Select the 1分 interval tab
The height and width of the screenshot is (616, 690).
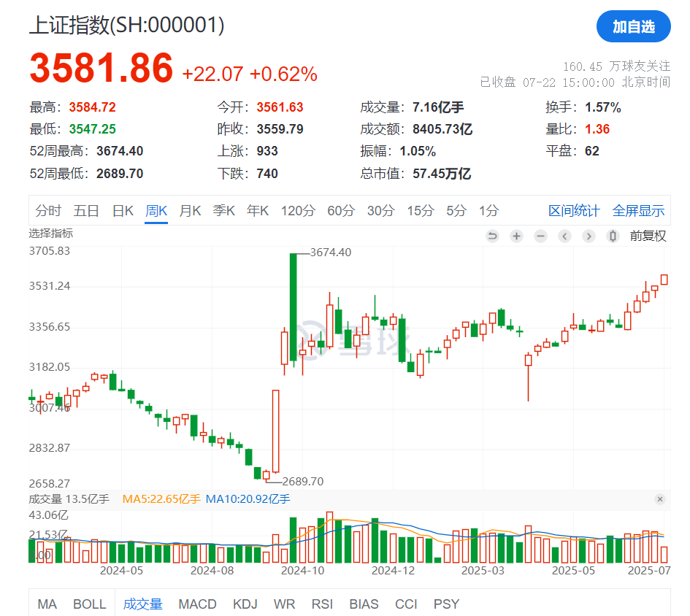(x=489, y=211)
